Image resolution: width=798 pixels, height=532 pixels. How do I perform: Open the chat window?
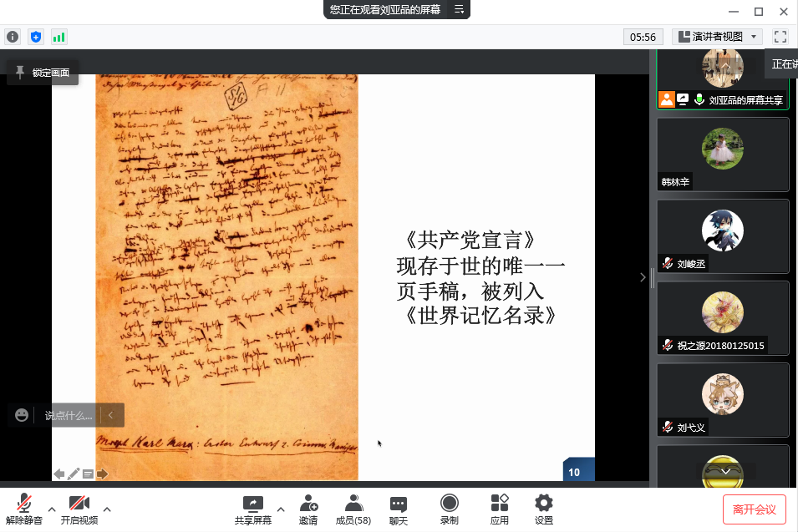tap(399, 509)
